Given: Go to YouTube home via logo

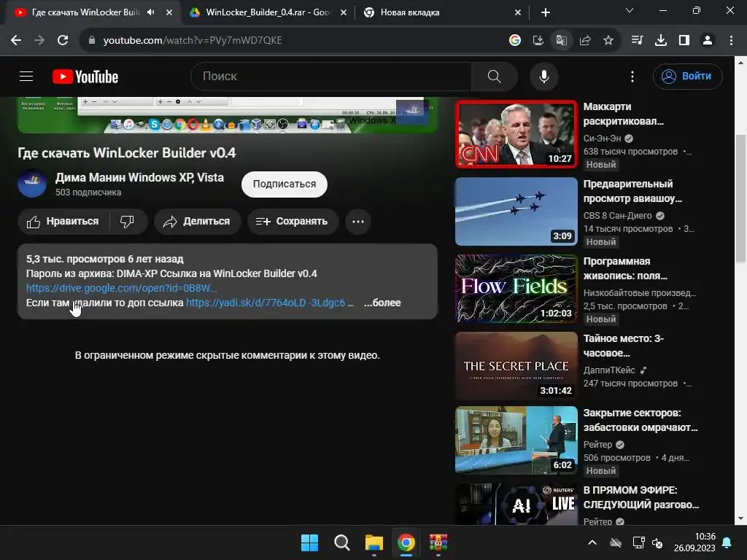Looking at the screenshot, I should pyautogui.click(x=85, y=77).
